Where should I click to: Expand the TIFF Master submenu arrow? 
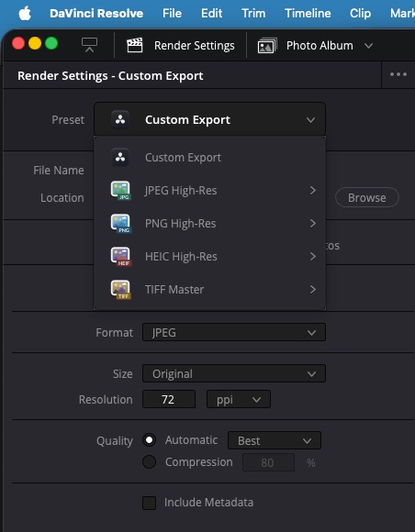coord(313,289)
